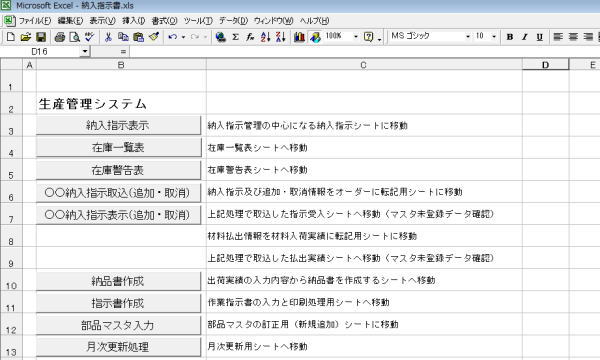Open the font size dropdown showing 10
Screen dimensions: 600x360
click(x=494, y=36)
